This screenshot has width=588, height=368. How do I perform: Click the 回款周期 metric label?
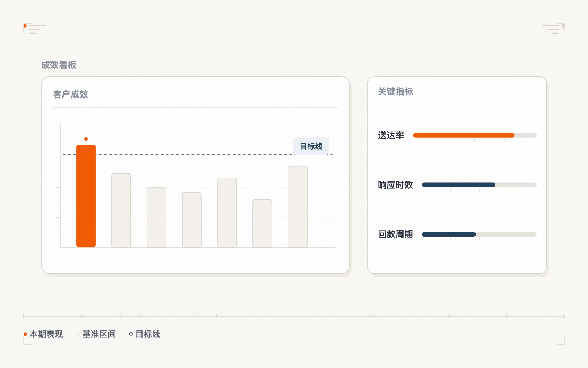[x=395, y=234]
